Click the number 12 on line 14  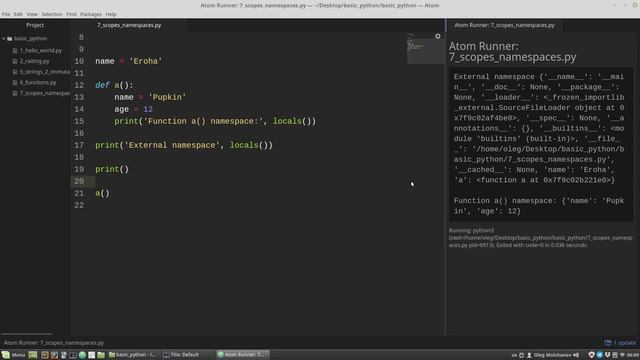pyautogui.click(x=148, y=109)
